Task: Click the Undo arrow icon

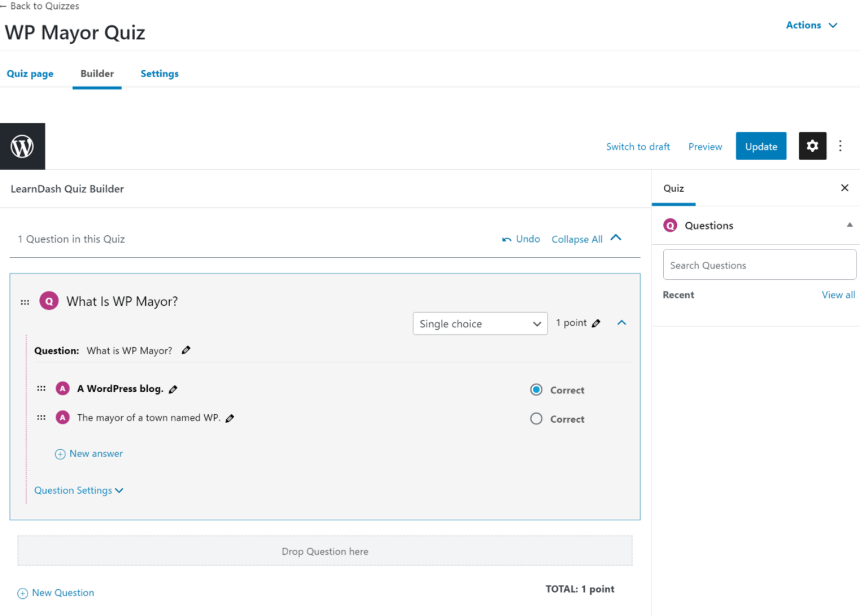Action: coord(507,239)
